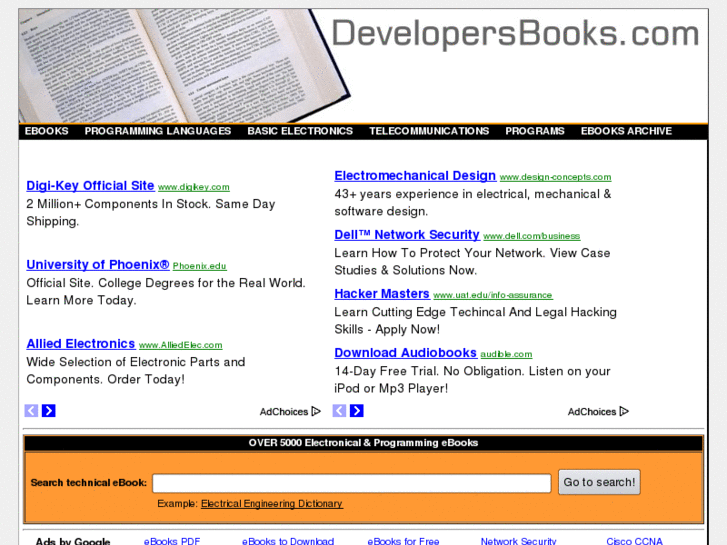Visit www.design-concepts.com link
This screenshot has width=727, height=545.
(x=555, y=177)
